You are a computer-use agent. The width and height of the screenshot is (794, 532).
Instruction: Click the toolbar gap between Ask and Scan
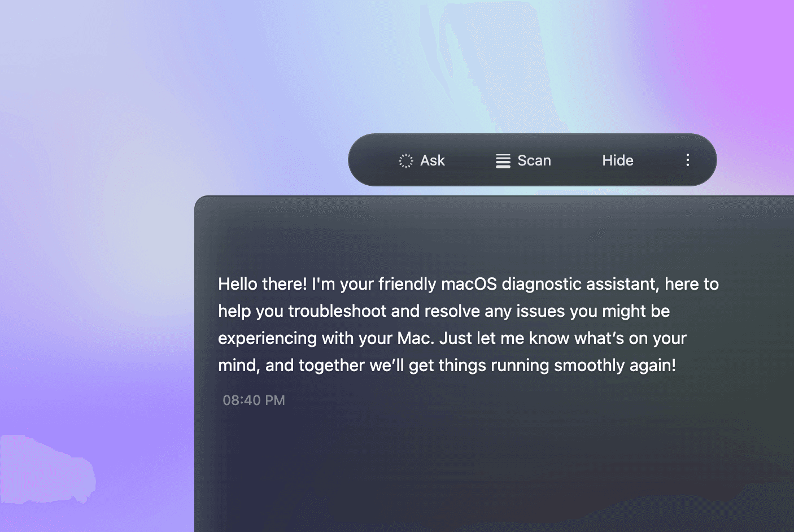pos(470,161)
